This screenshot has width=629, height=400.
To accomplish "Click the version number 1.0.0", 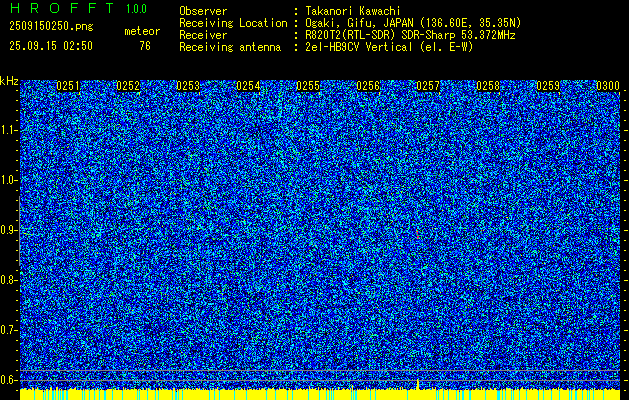I will [x=136, y=9].
